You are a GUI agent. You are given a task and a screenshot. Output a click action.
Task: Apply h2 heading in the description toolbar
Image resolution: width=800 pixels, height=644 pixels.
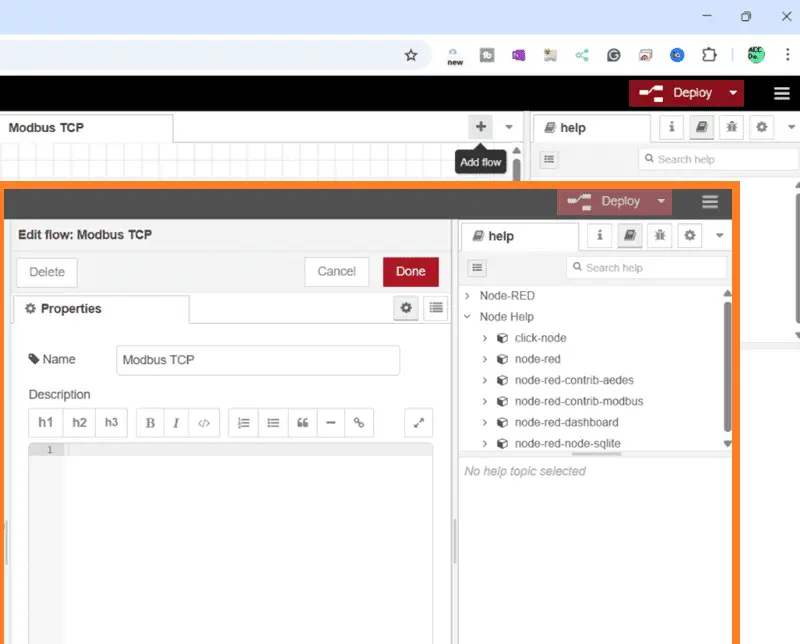pyautogui.click(x=79, y=423)
